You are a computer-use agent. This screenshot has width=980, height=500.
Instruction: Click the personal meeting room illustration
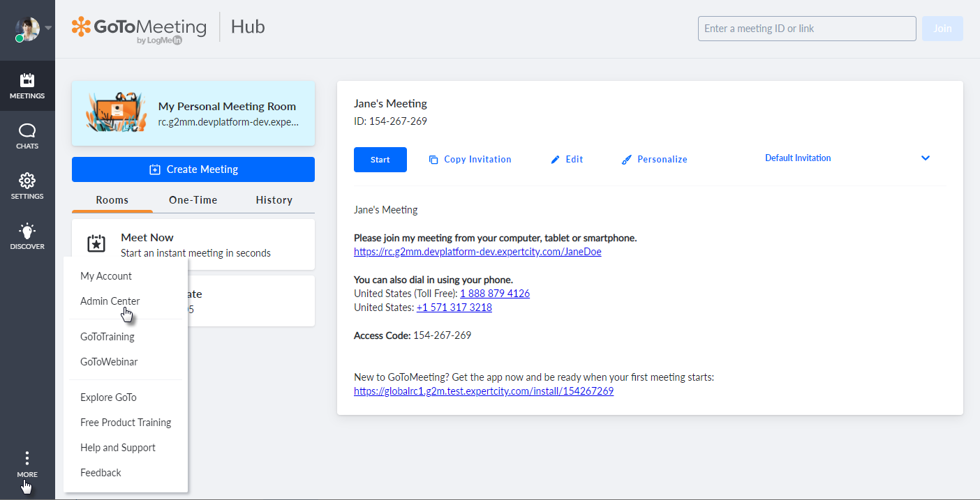(x=116, y=112)
